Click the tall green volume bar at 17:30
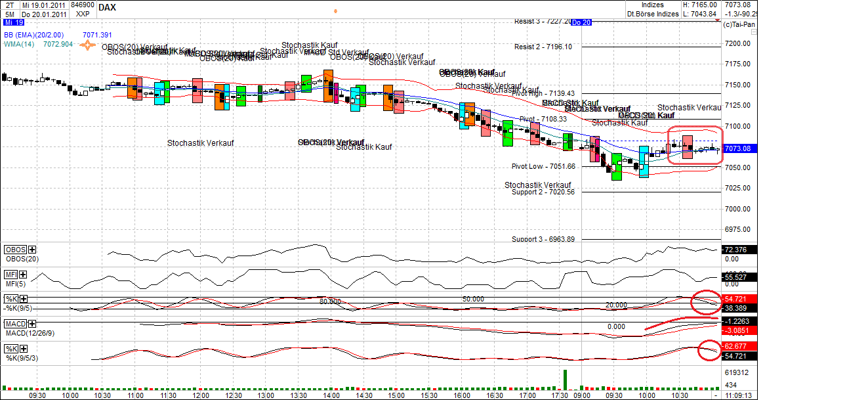The image size is (868, 400). 564,379
